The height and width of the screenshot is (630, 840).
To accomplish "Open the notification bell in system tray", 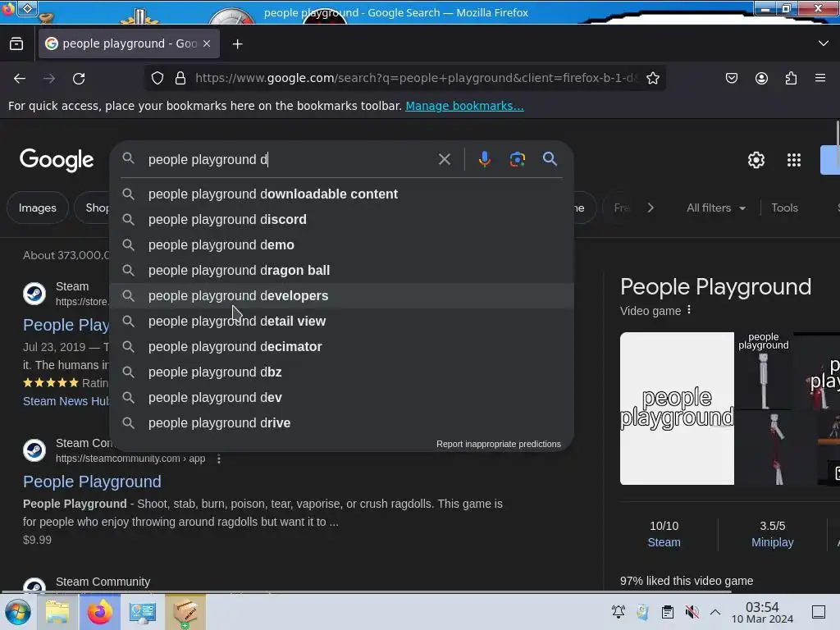I will [x=619, y=612].
